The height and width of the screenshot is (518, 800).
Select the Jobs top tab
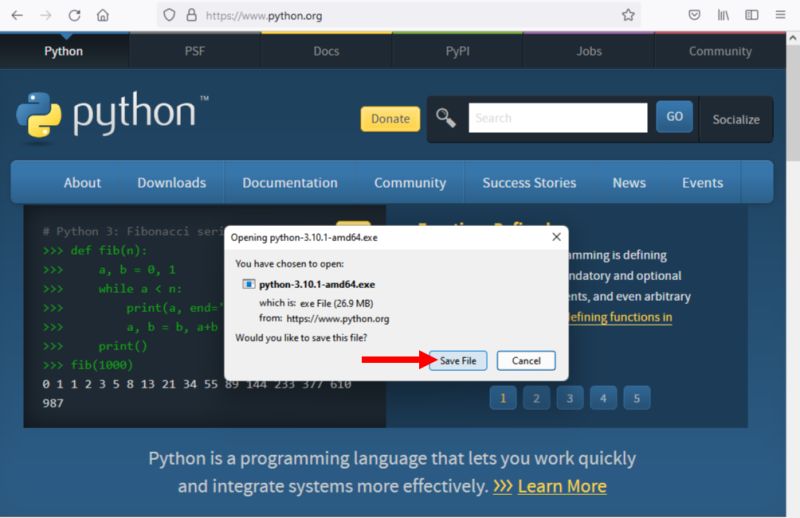[x=589, y=51]
